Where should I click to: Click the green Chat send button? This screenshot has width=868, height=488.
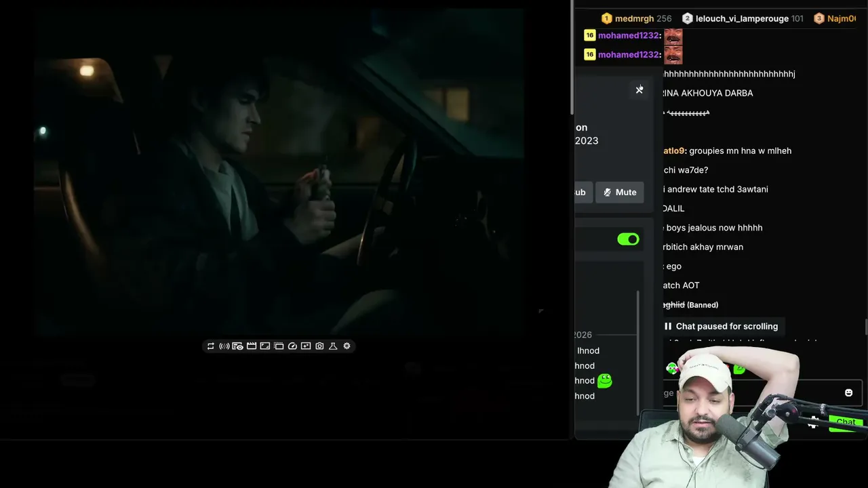click(x=846, y=422)
